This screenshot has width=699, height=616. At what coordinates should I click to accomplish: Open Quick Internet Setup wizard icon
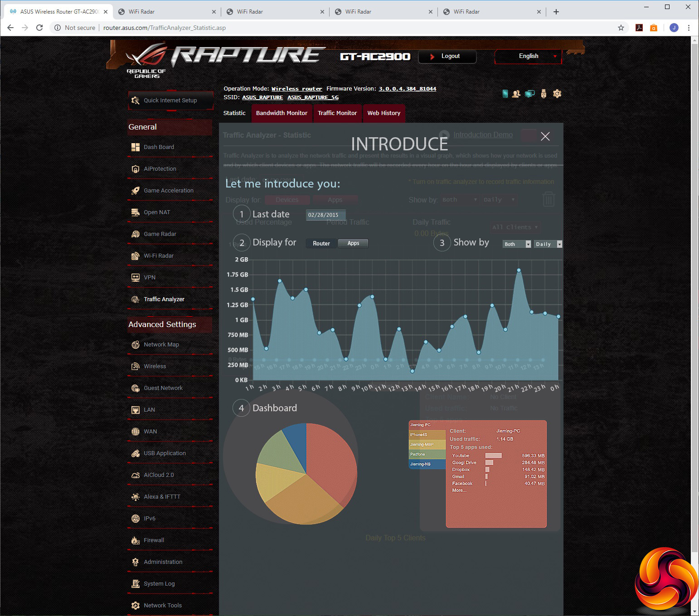(x=135, y=101)
